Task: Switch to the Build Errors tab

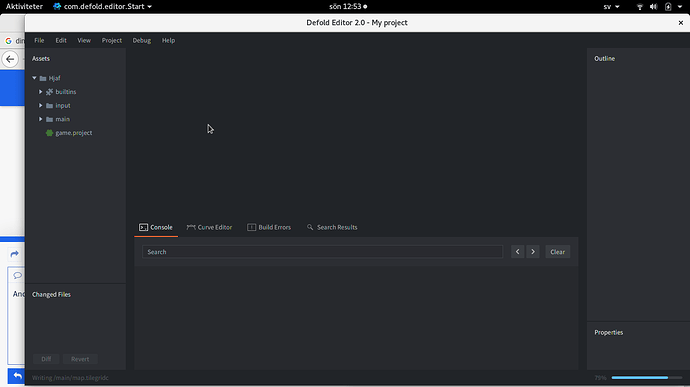Action: click(269, 227)
